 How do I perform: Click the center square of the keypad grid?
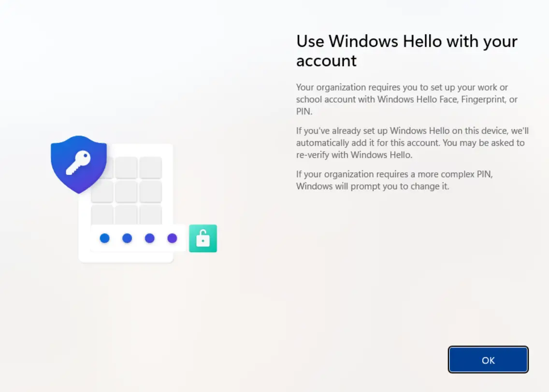(127, 192)
